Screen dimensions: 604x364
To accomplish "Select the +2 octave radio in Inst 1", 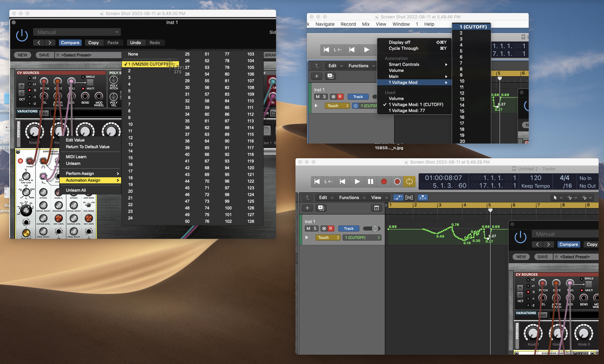I will (x=29, y=78).
